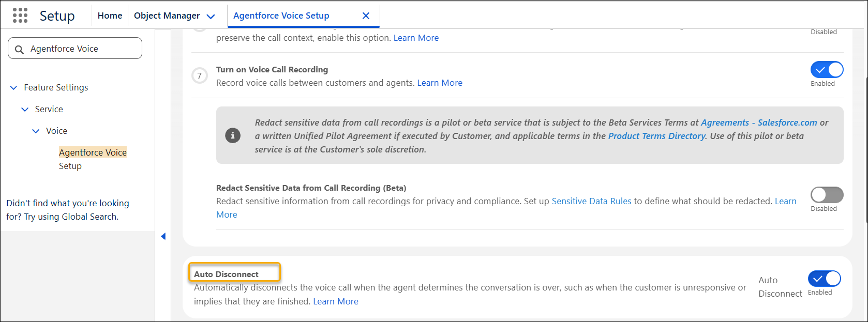Click Learn More under Auto Disconnect
Viewport: 868px width, 322px height.
click(x=336, y=301)
